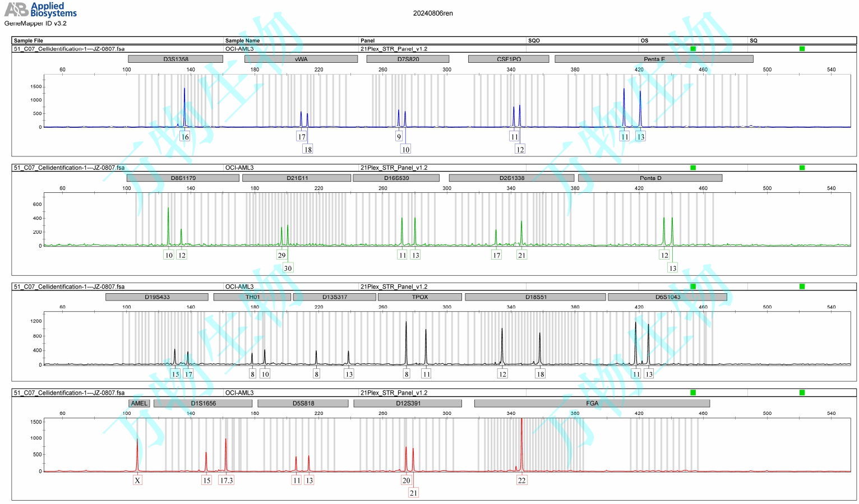
Task: Select allele label 29 in the green panel
Action: [281, 255]
